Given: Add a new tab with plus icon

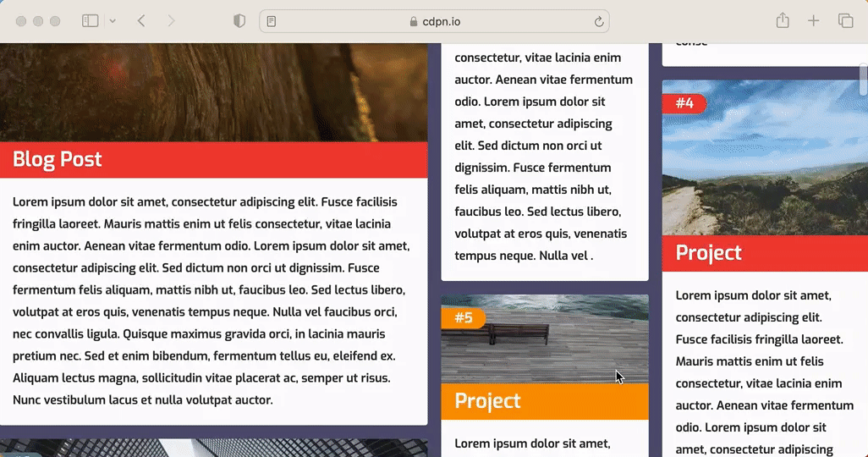Looking at the screenshot, I should (x=813, y=21).
